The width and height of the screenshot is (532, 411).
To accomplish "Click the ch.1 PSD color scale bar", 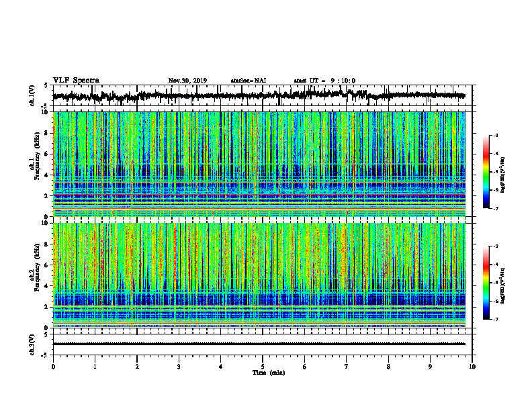I will coord(486,172).
